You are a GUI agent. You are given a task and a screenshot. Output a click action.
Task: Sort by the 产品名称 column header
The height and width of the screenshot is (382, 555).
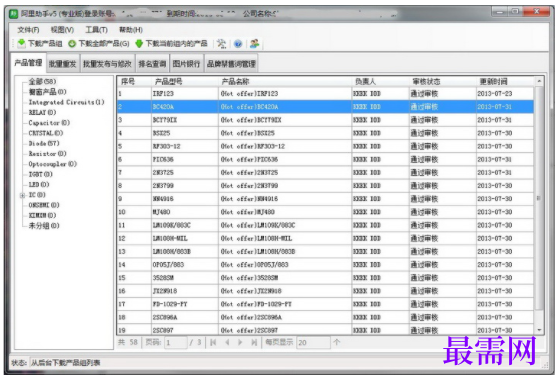point(285,81)
